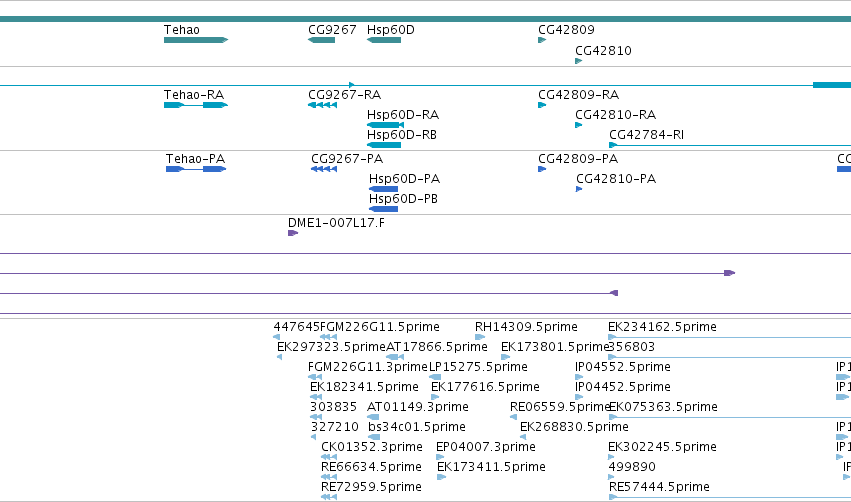The width and height of the screenshot is (851, 502).
Task: Select the Hsp60D-PB protein bar
Action: [x=383, y=209]
